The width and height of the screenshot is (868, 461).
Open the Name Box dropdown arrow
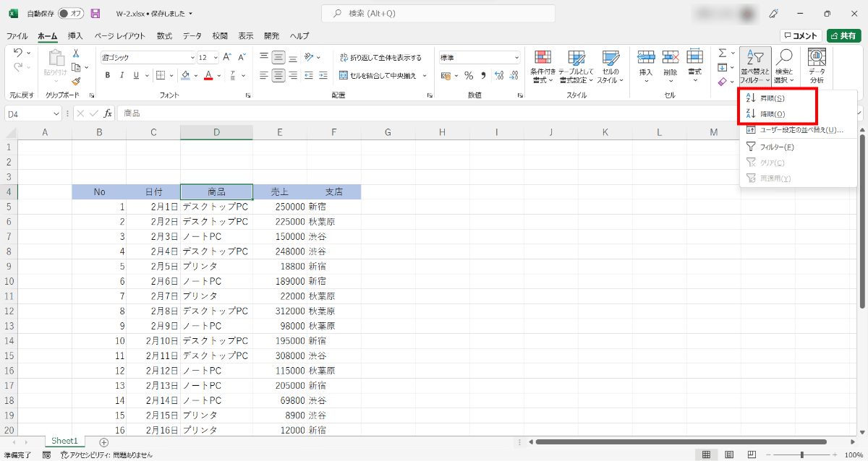tap(57, 113)
